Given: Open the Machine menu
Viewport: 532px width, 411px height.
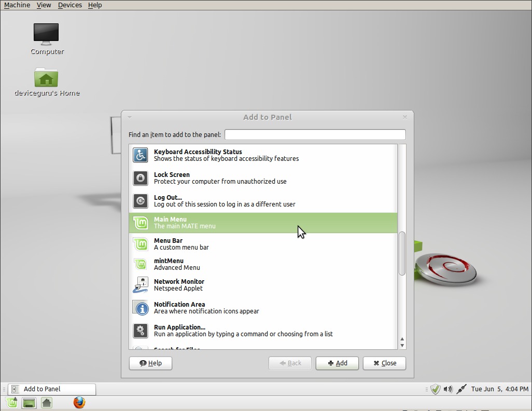Looking at the screenshot, I should 17,5.
